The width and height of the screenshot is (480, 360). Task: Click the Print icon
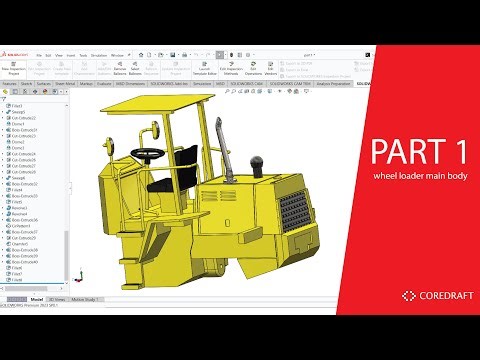184,55
